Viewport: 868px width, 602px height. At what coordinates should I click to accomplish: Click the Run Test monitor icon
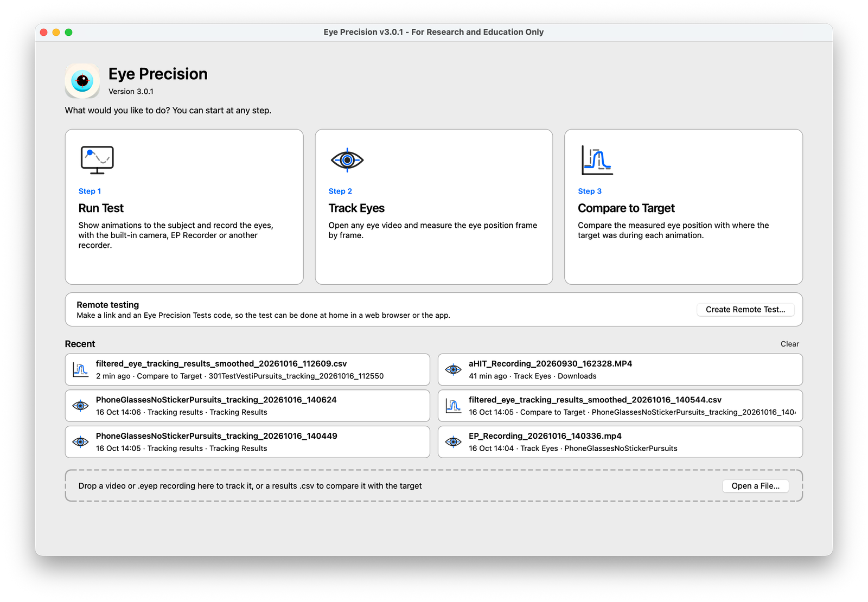[97, 160]
